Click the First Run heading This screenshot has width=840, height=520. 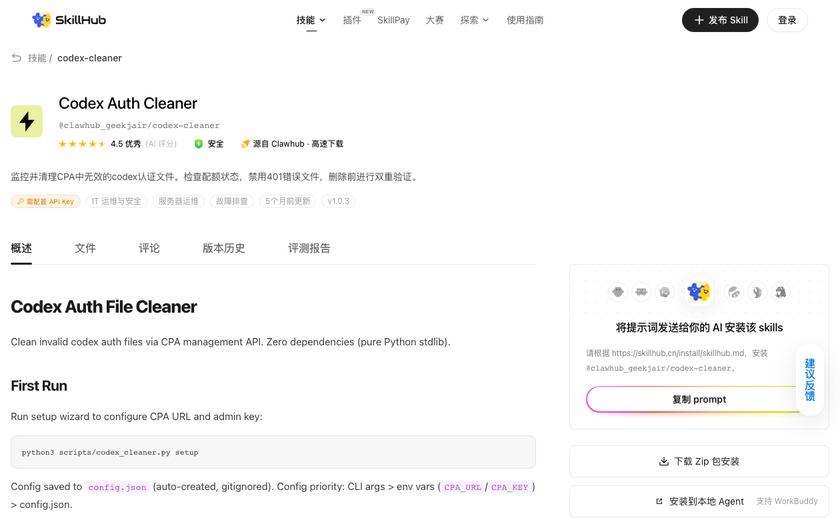(39, 386)
